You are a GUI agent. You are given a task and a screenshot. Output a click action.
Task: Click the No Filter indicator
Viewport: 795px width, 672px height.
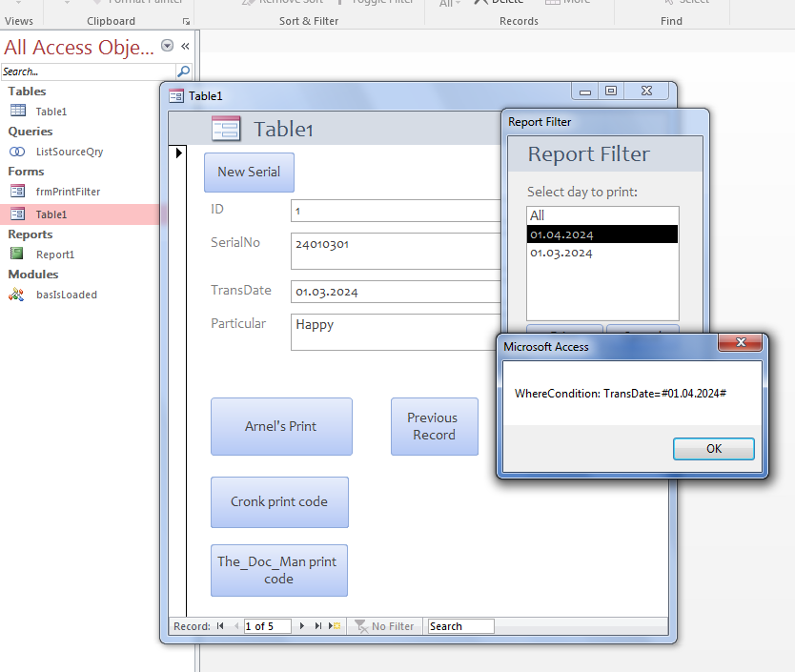384,626
